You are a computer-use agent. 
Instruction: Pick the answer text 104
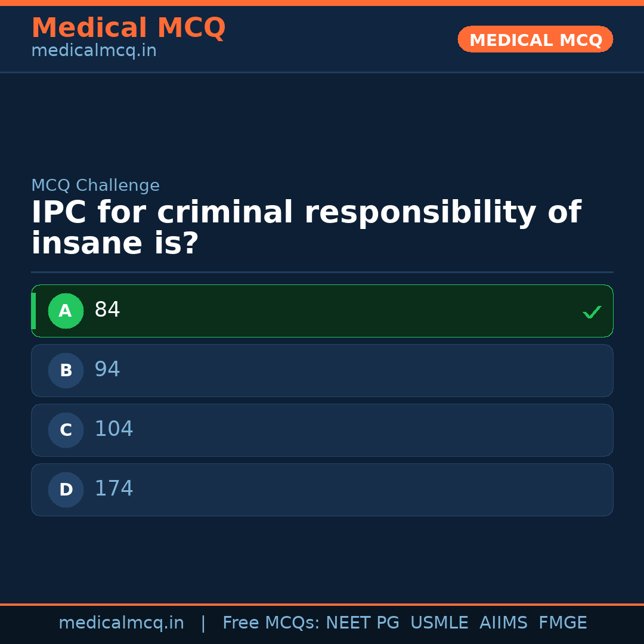[114, 429]
